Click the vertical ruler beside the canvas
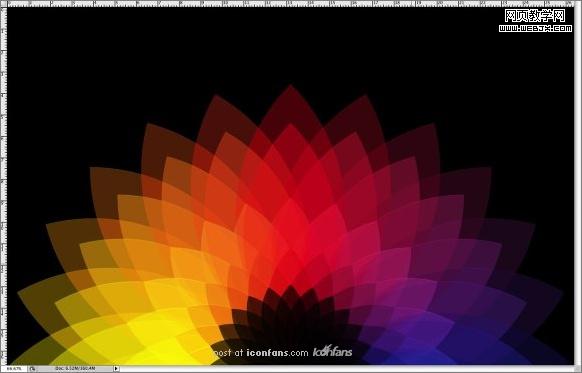 pos(3,186)
